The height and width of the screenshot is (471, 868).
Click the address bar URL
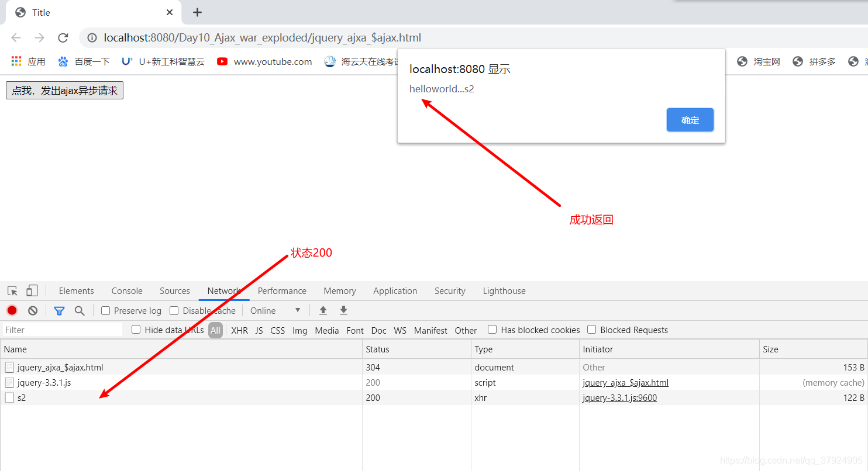pos(263,38)
